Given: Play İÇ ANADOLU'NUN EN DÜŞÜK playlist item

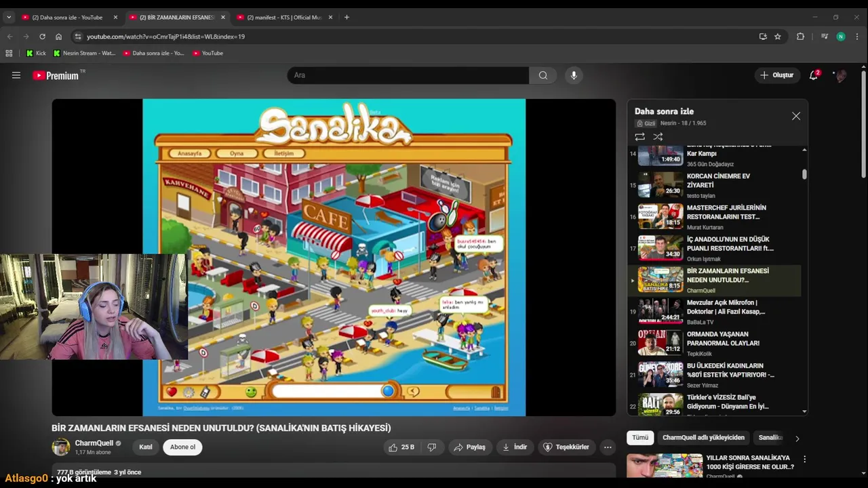Looking at the screenshot, I should click(x=715, y=247).
